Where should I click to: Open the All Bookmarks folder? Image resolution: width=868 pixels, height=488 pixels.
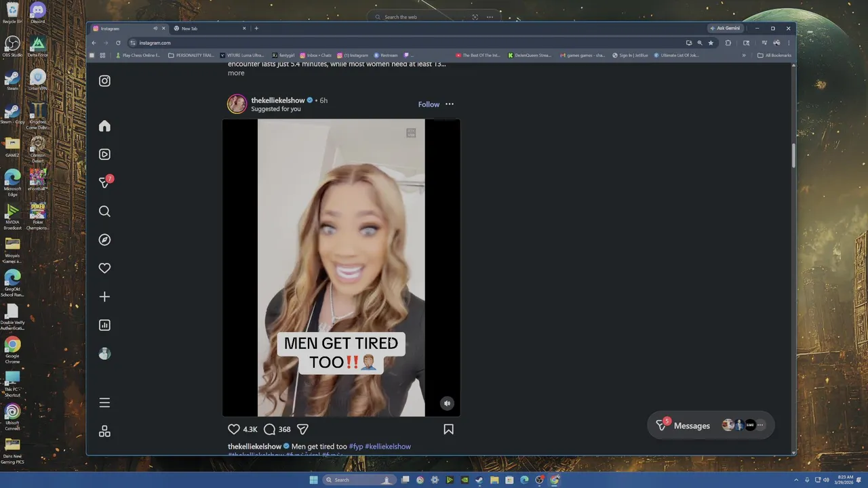tap(774, 56)
